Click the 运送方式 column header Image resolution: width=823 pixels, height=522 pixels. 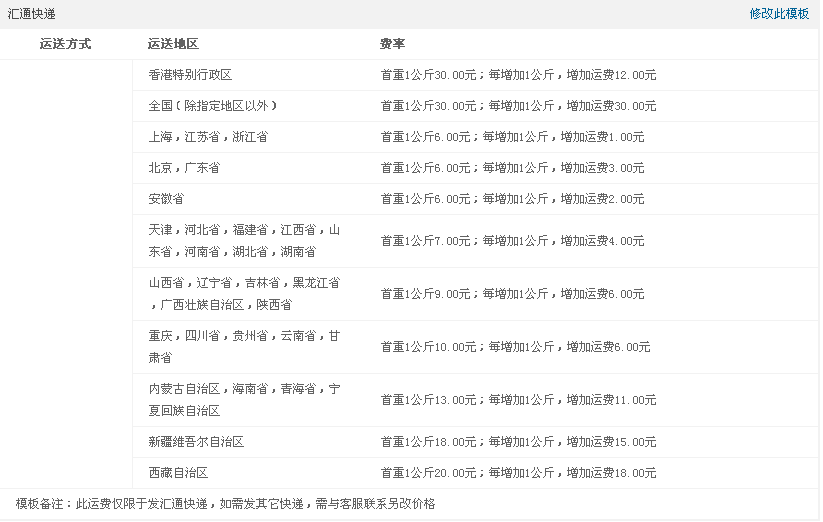[66, 44]
